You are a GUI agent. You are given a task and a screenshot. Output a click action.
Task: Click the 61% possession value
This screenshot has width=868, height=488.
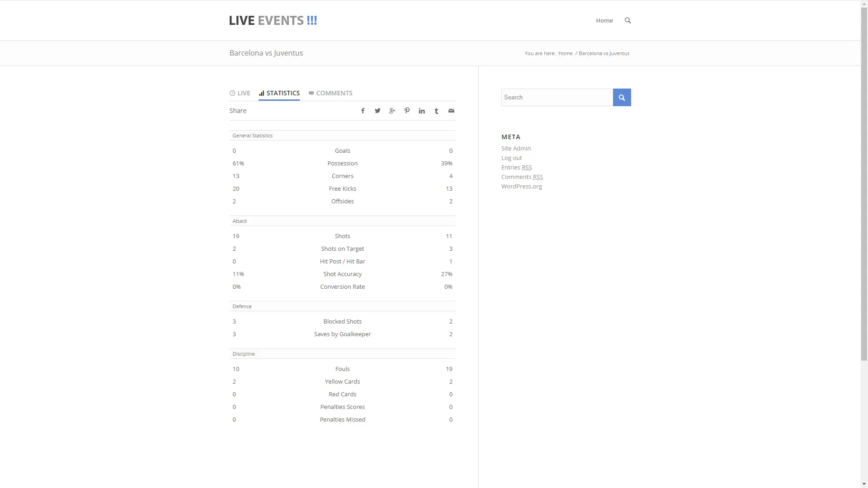(x=238, y=163)
